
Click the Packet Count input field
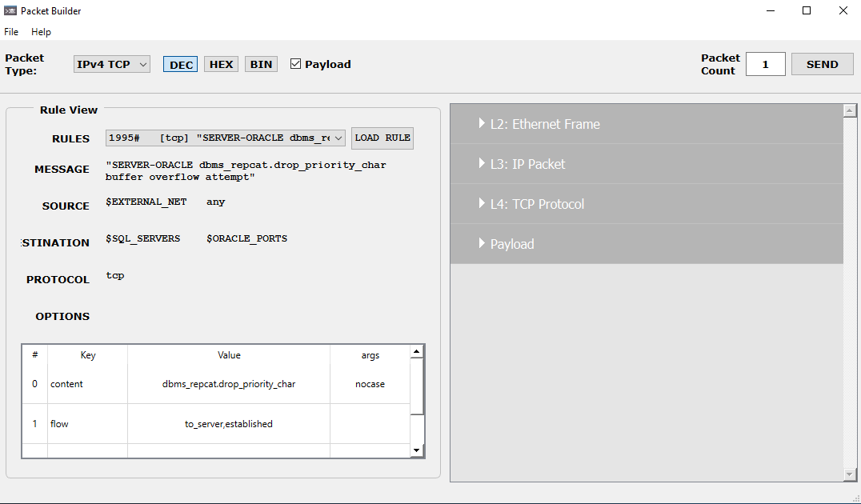tap(766, 64)
